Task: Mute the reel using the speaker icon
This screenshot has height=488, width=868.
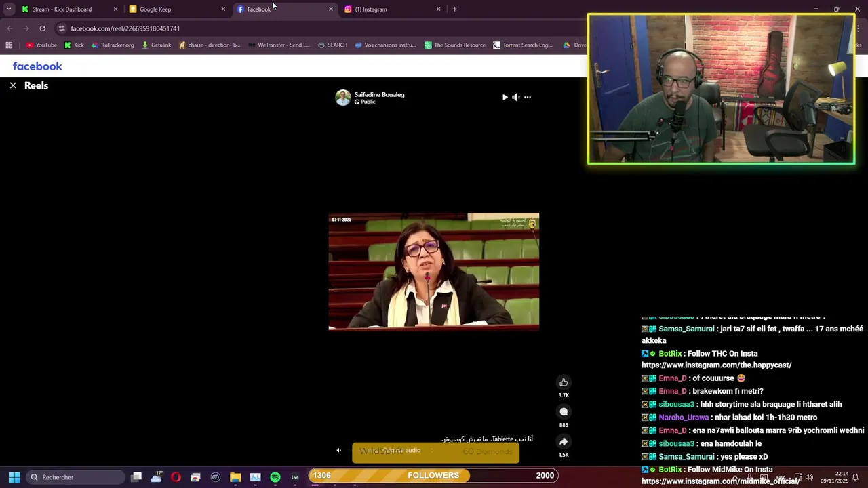Action: pos(516,98)
